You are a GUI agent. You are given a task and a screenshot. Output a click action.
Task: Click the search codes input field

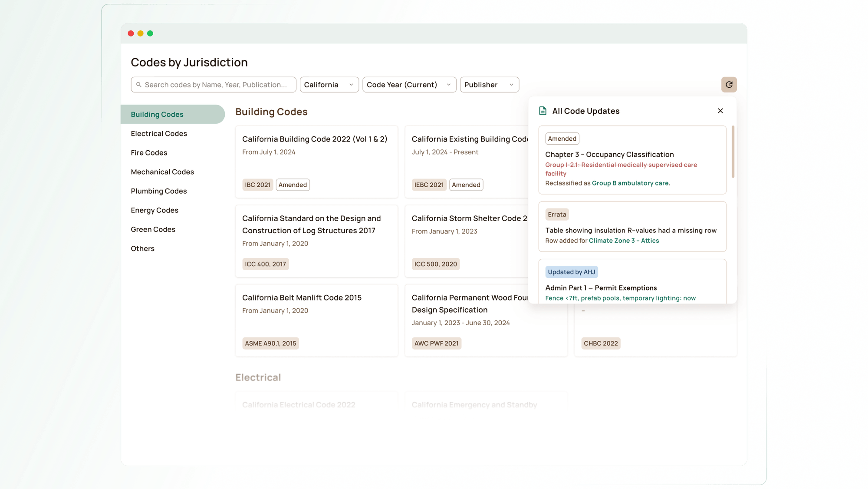pos(213,84)
